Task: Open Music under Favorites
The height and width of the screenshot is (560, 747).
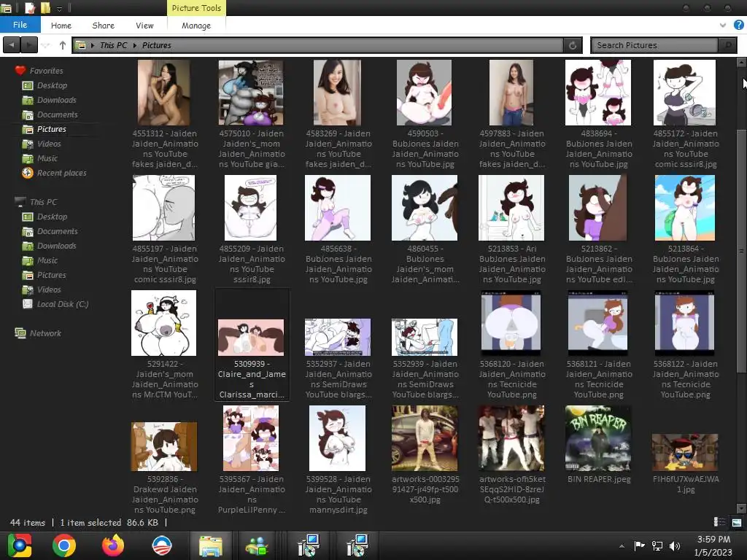Action: click(47, 158)
